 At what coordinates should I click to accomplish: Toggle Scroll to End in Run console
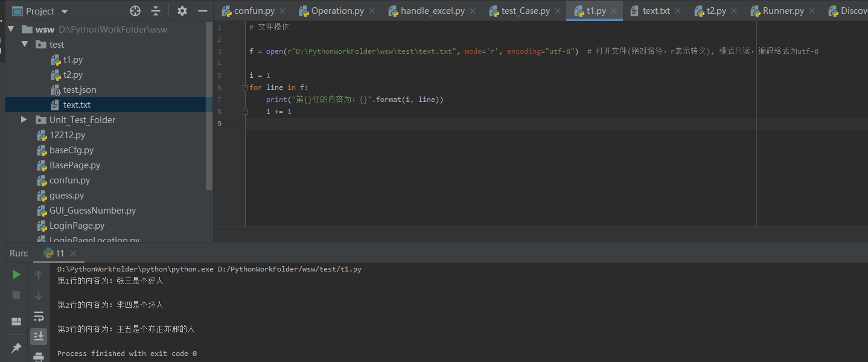click(x=39, y=336)
